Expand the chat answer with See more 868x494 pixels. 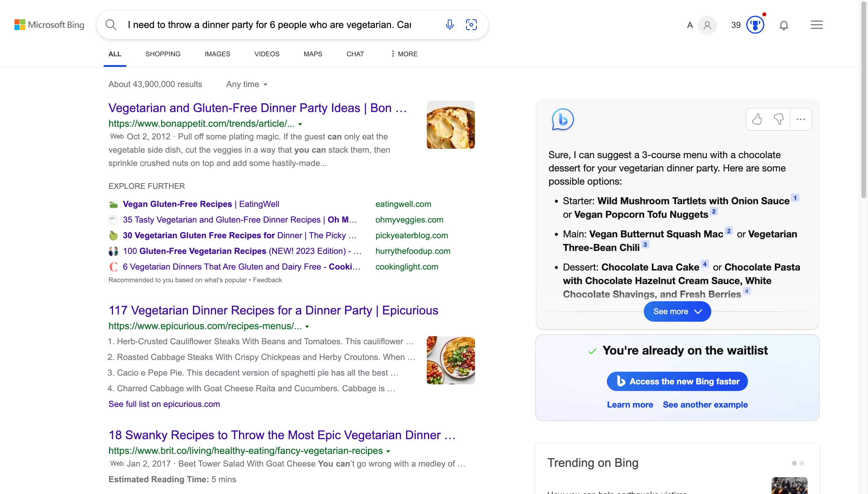click(677, 311)
